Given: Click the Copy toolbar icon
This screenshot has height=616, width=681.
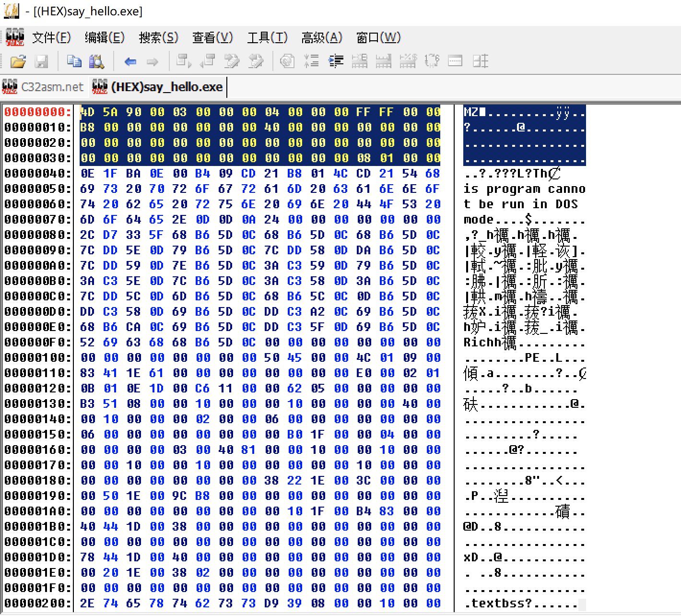Looking at the screenshot, I should tap(74, 61).
